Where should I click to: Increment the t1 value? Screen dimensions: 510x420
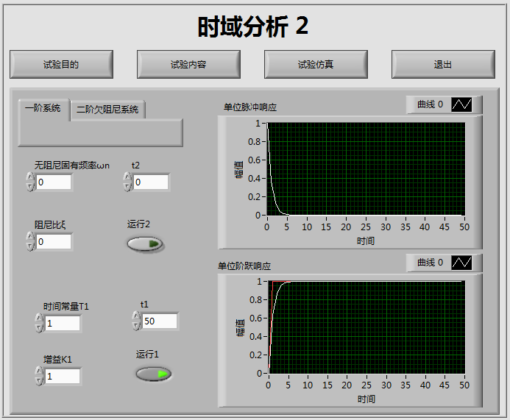136,316
